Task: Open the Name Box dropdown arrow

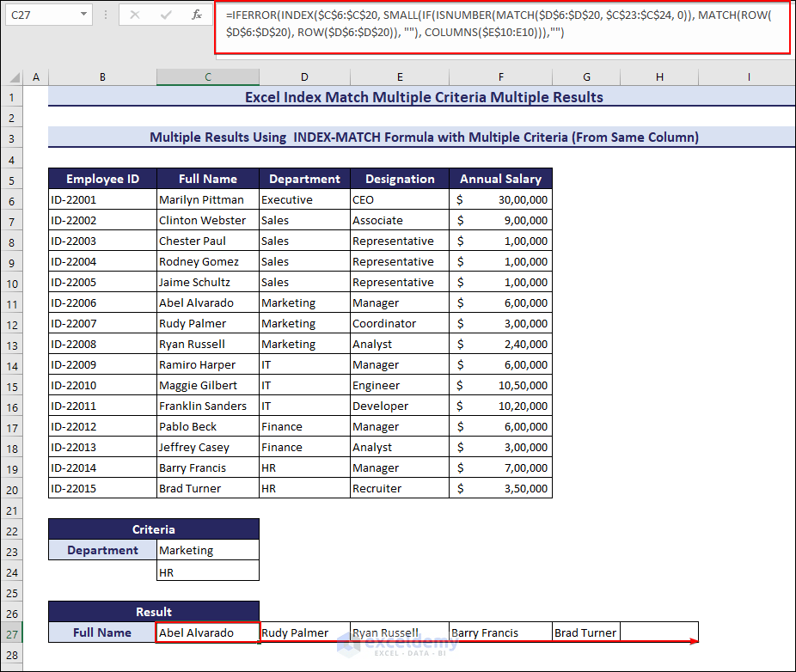Action: click(83, 15)
